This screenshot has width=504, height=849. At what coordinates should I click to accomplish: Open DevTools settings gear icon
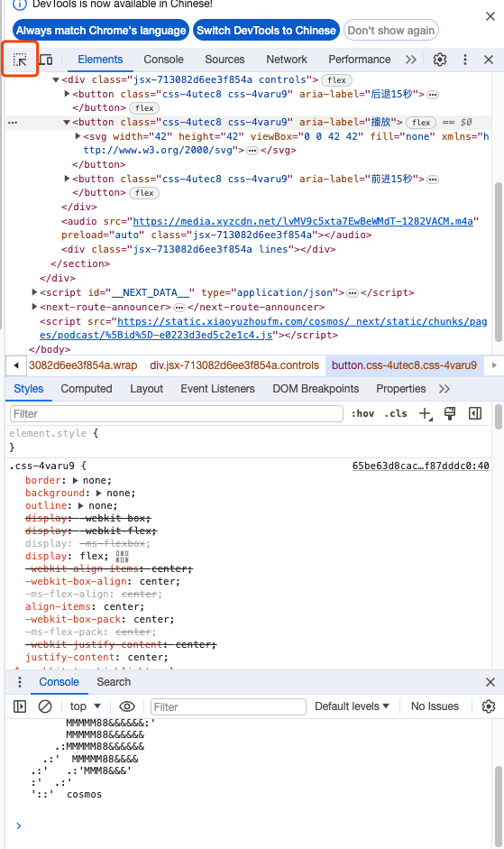click(x=440, y=60)
